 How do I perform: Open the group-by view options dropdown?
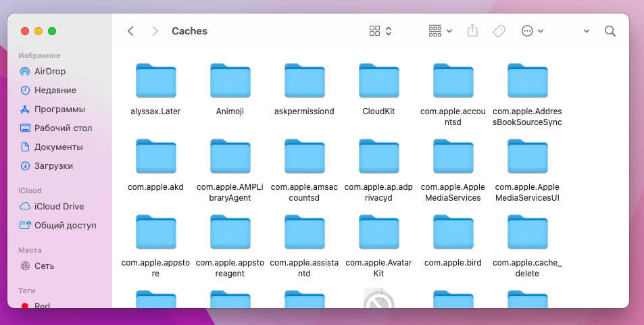440,31
